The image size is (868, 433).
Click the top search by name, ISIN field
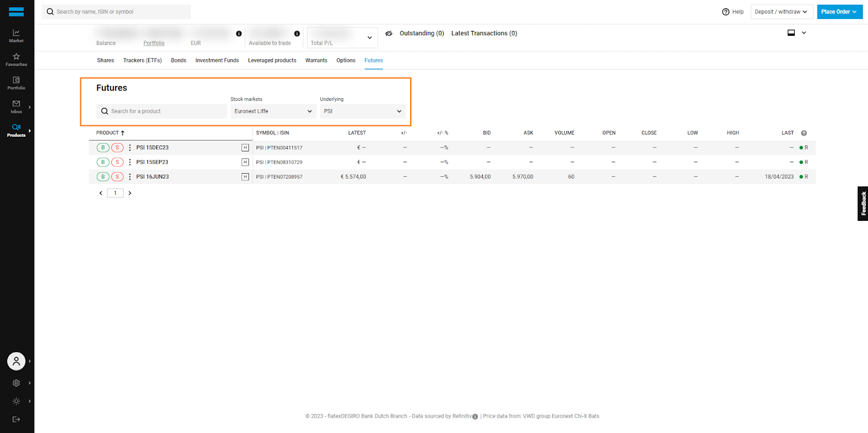(116, 12)
